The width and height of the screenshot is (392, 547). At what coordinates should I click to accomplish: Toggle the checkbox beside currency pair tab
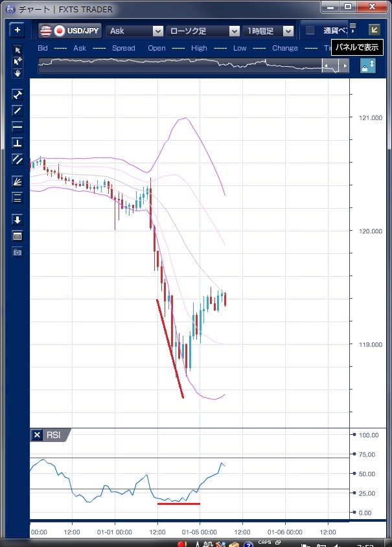pos(310,30)
